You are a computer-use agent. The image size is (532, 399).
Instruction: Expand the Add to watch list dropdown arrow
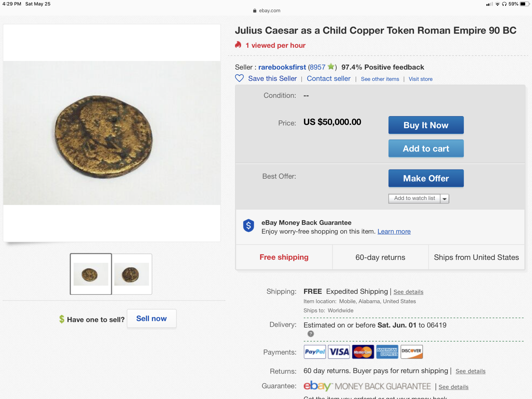[x=444, y=199]
